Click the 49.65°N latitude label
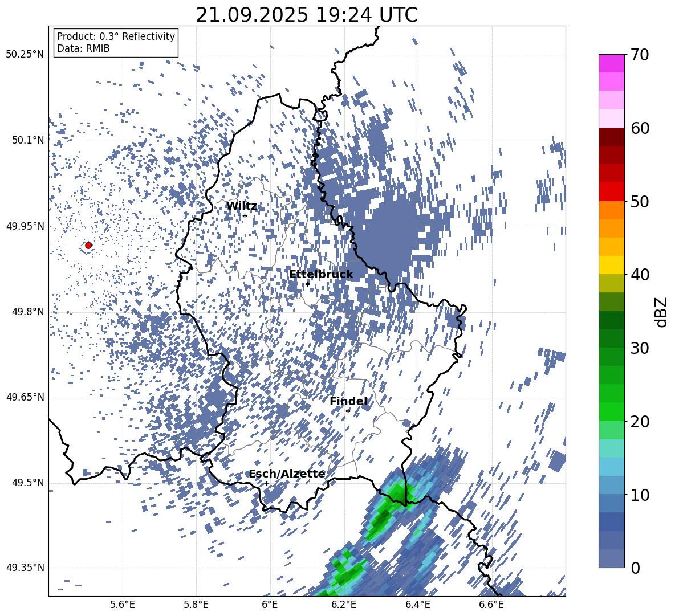 pos(25,397)
